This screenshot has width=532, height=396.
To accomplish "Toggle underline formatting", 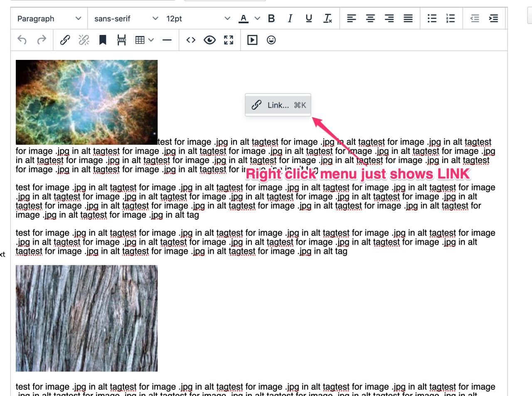I will pyautogui.click(x=309, y=18).
